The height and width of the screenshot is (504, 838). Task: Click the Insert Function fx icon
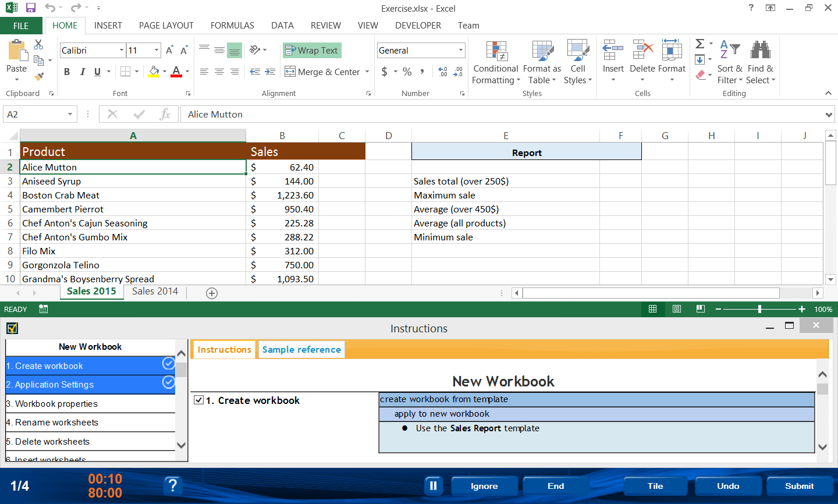165,114
